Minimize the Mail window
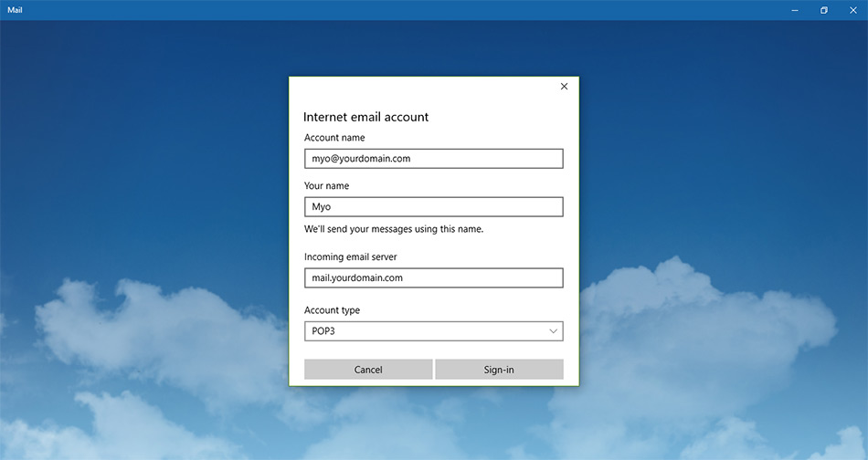 795,10
